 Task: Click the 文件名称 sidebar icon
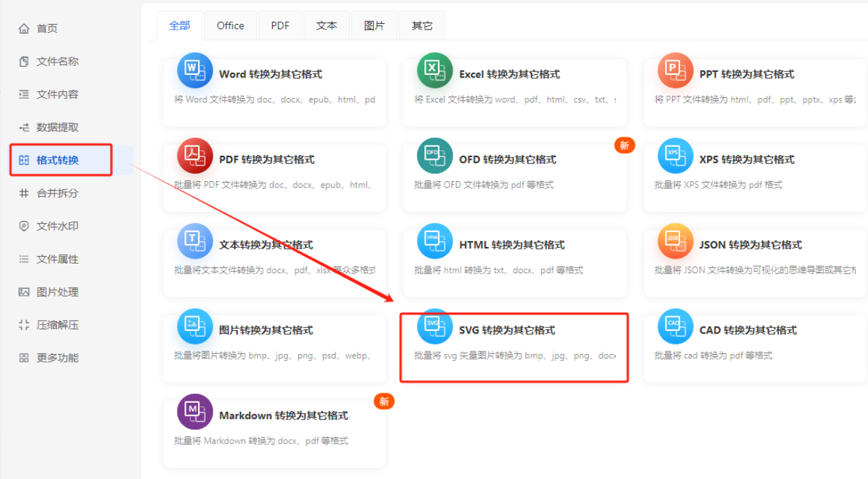24,62
